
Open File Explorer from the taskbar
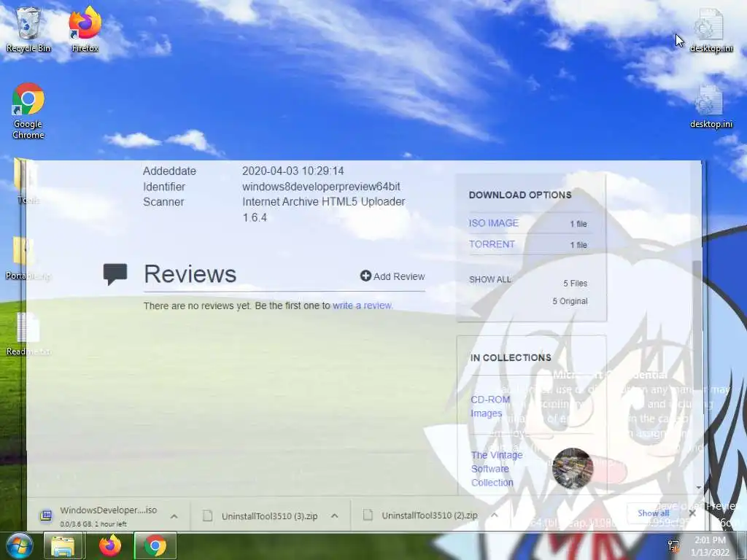point(63,545)
